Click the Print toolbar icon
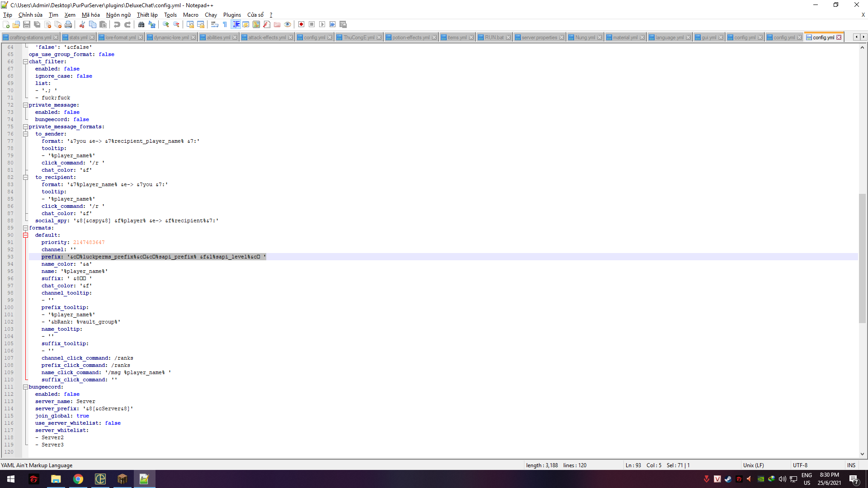The height and width of the screenshot is (488, 868). 68,24
